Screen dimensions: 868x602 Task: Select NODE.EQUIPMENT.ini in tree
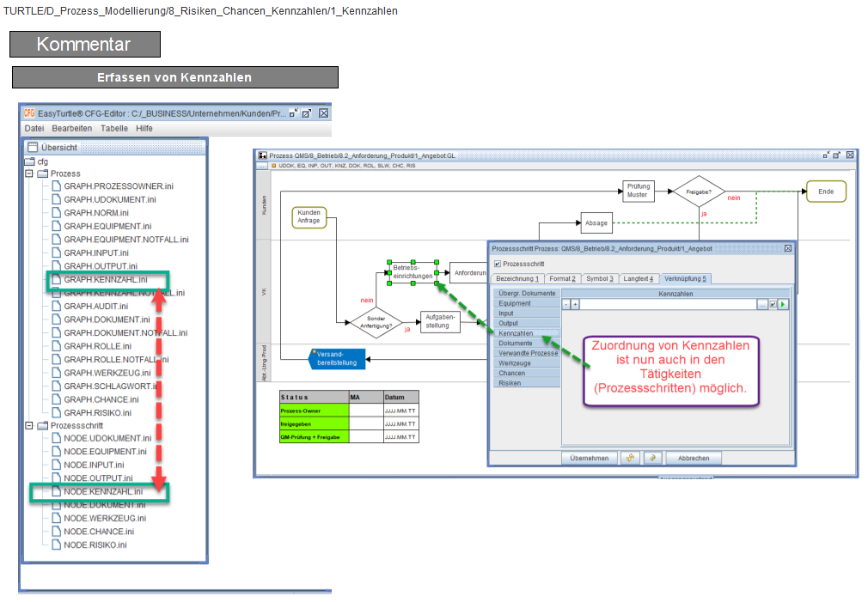pyautogui.click(x=105, y=452)
